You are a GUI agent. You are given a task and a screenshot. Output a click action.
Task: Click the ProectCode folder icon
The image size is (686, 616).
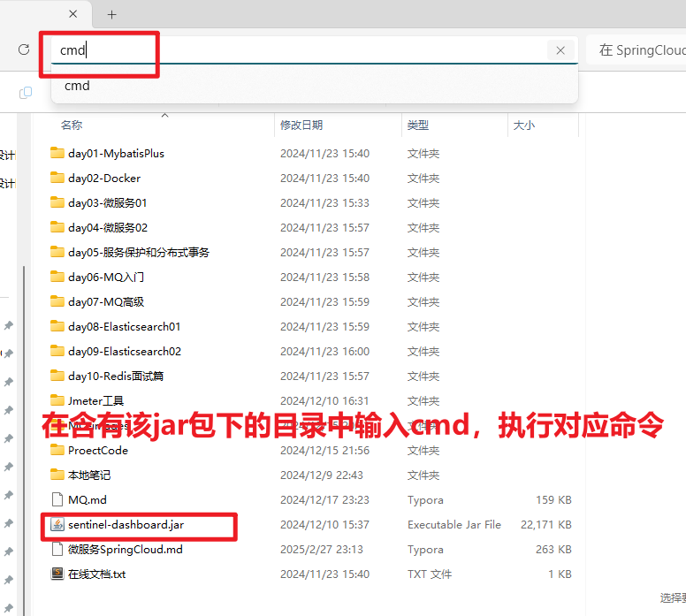(57, 451)
